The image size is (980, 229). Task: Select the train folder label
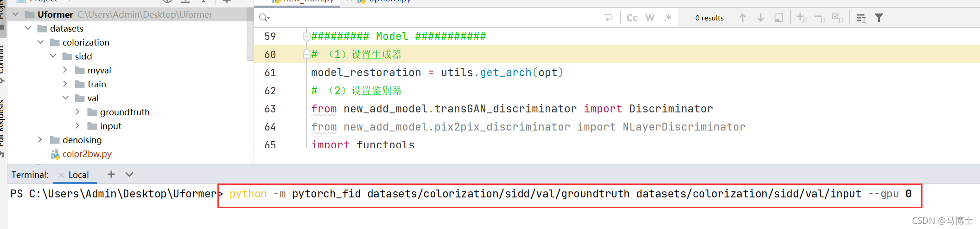pyautogui.click(x=97, y=84)
